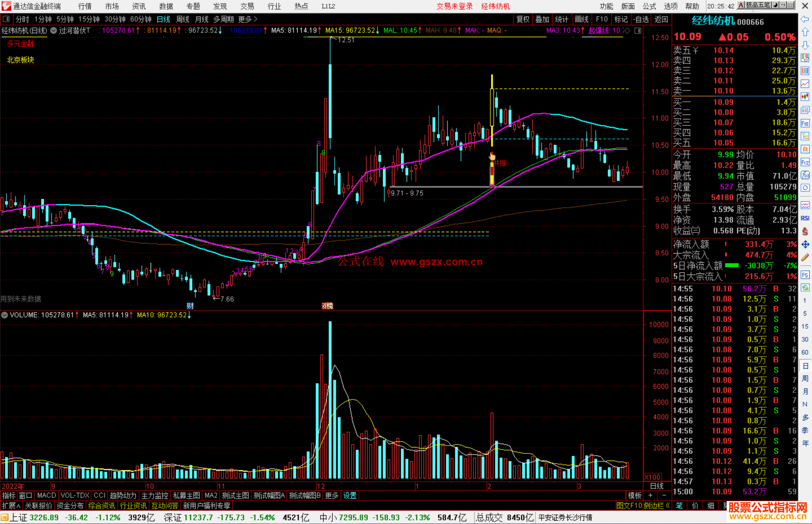812x524 pixels.
Task: Click the back arrow icon in right sidebar
Action: [x=805, y=19]
